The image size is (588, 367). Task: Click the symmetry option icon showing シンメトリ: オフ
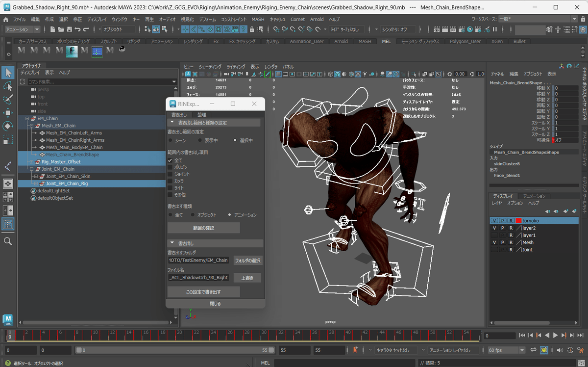click(397, 30)
